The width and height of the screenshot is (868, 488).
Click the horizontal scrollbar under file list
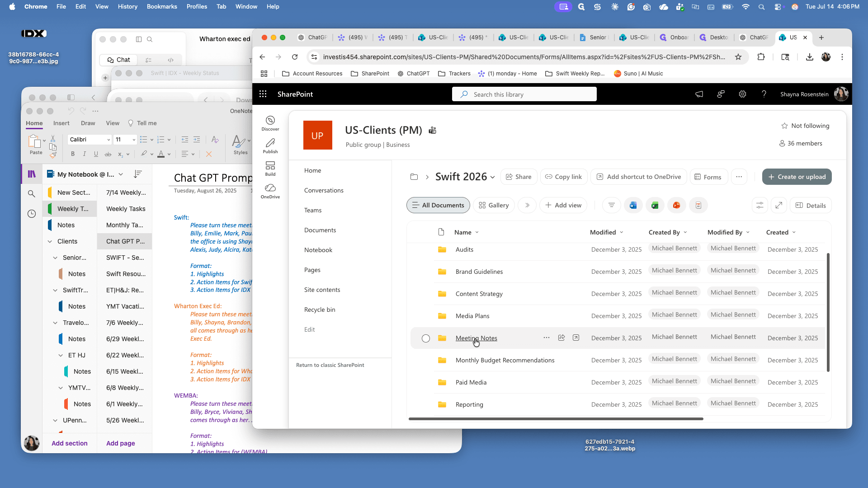tap(556, 419)
